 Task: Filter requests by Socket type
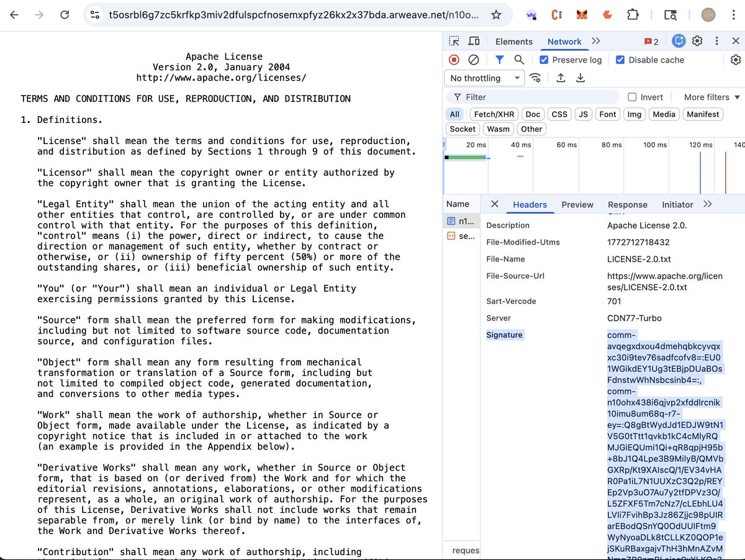click(463, 129)
